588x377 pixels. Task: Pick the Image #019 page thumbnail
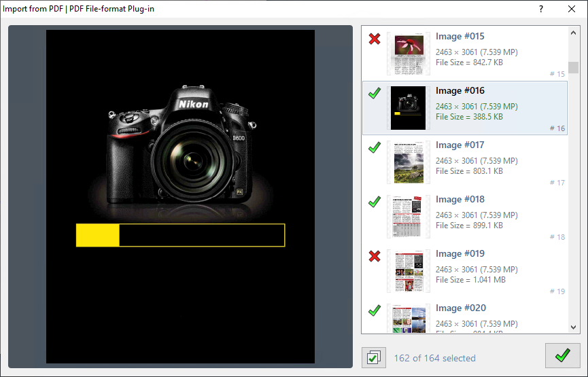click(408, 270)
